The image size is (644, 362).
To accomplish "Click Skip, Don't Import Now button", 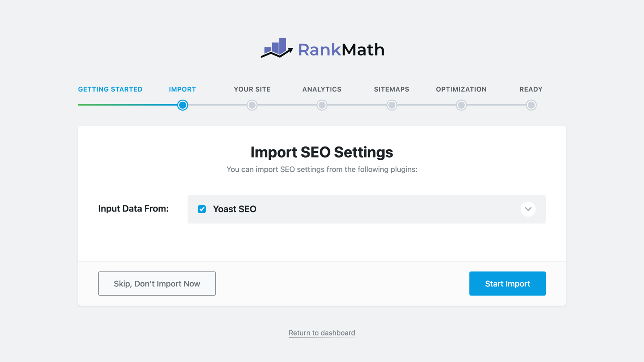I will [x=157, y=284].
